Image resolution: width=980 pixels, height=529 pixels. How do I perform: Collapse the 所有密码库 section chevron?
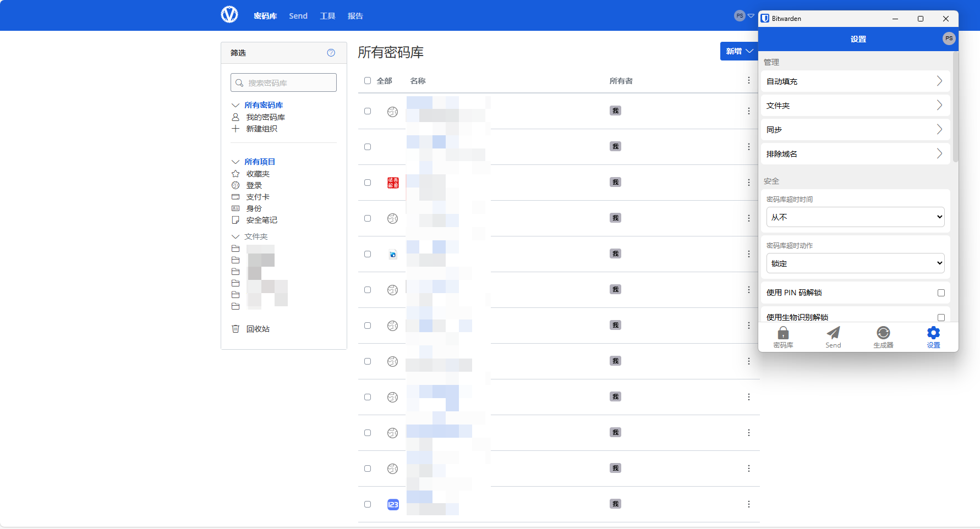point(236,105)
